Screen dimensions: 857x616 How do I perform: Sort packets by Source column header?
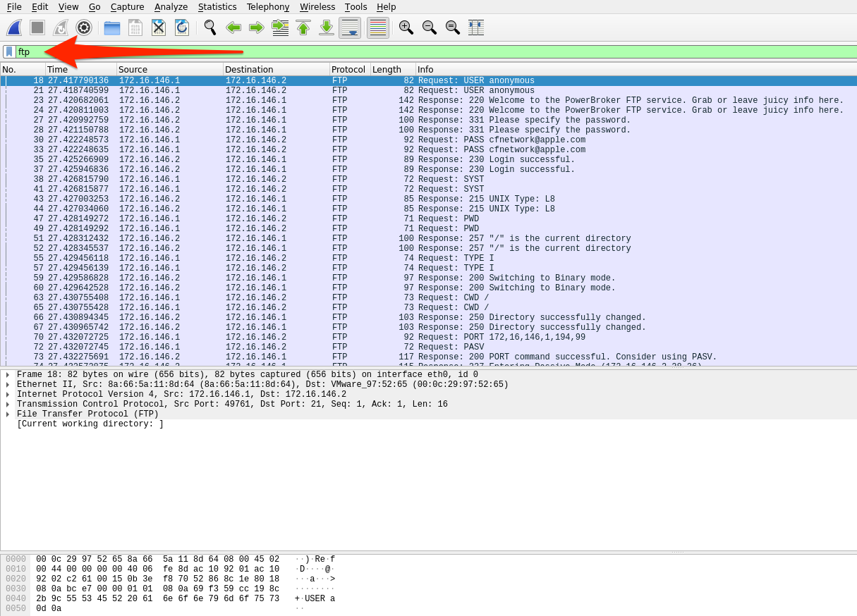pyautogui.click(x=133, y=69)
